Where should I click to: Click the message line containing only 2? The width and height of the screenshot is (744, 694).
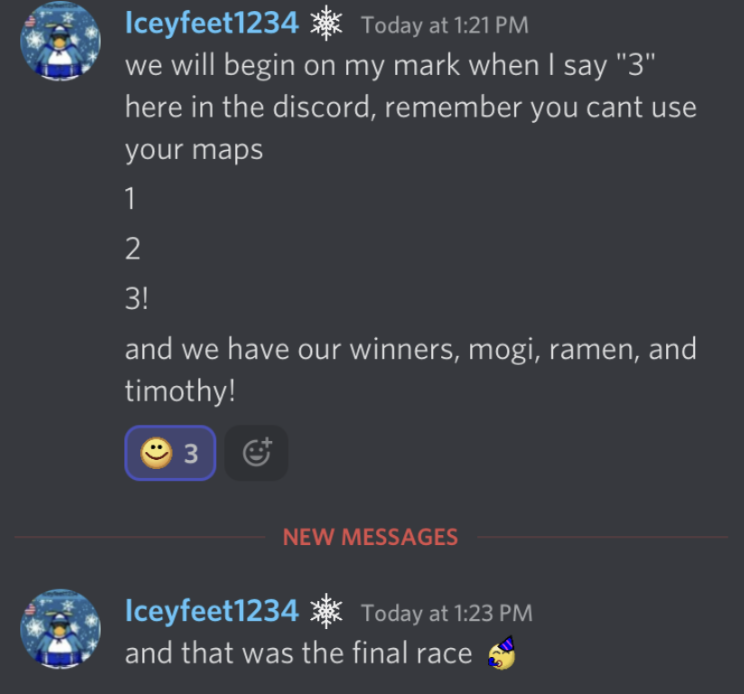pos(133,249)
